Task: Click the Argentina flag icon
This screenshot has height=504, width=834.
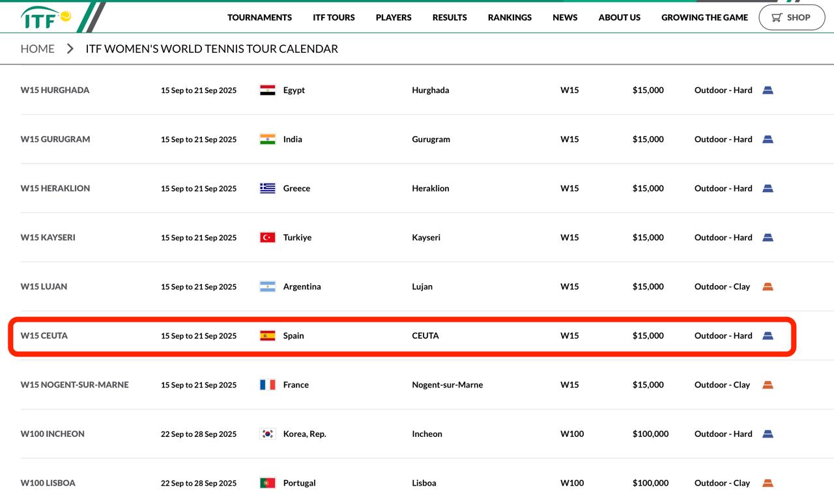Action: point(267,287)
